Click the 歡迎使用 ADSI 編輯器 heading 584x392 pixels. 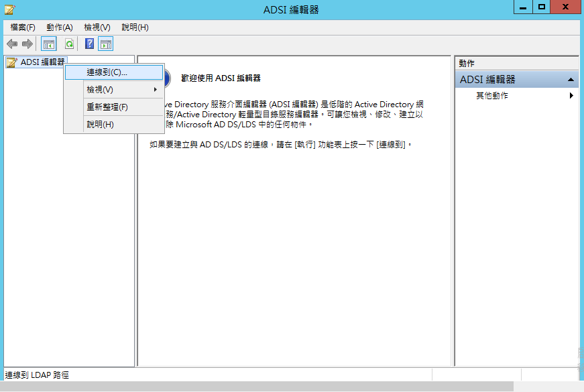(x=221, y=78)
